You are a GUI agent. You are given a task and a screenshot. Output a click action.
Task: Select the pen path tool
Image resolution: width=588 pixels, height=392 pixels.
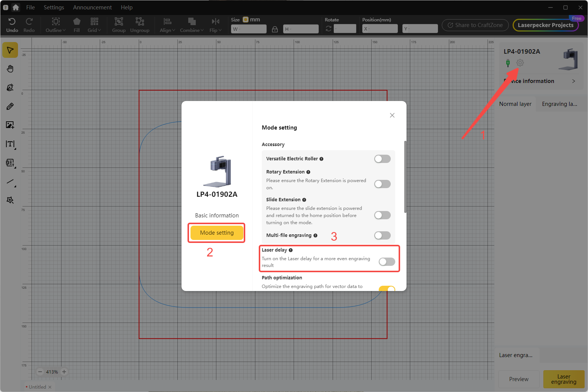10,87
